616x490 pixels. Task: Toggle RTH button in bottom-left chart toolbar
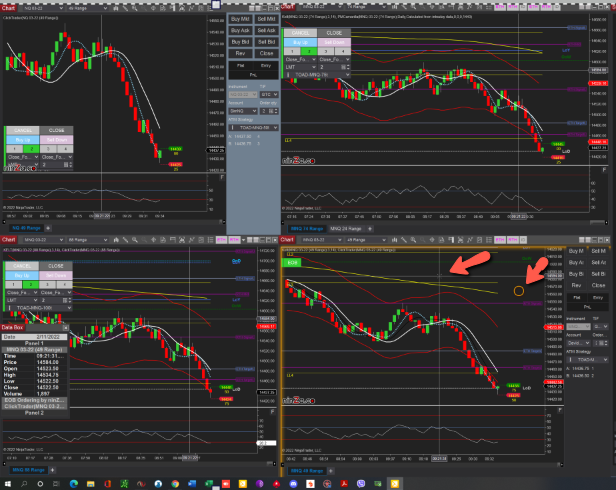234,240
